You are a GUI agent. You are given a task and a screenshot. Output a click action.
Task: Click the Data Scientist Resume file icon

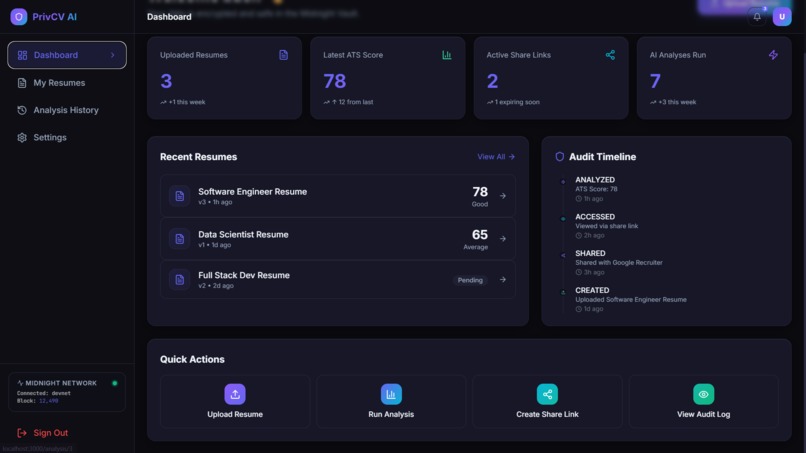179,239
